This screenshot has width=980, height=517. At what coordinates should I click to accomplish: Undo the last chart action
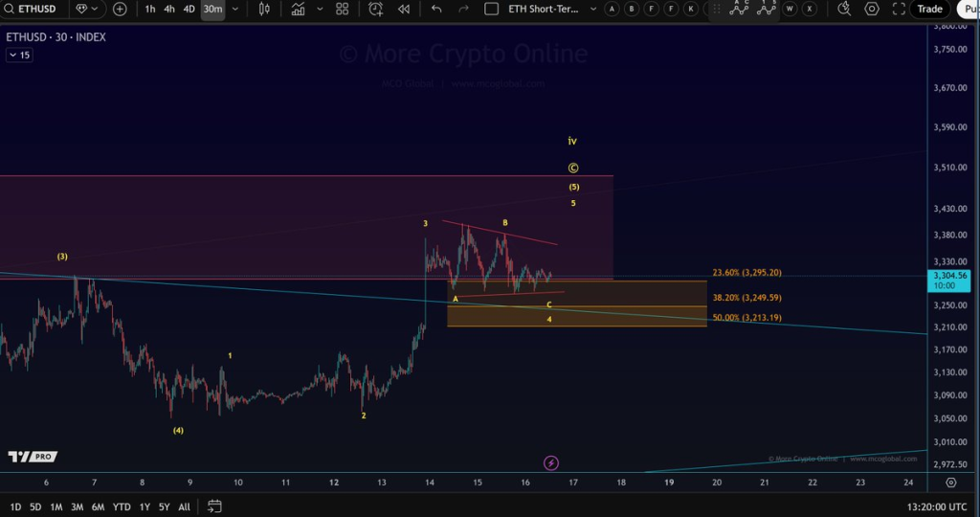436,9
